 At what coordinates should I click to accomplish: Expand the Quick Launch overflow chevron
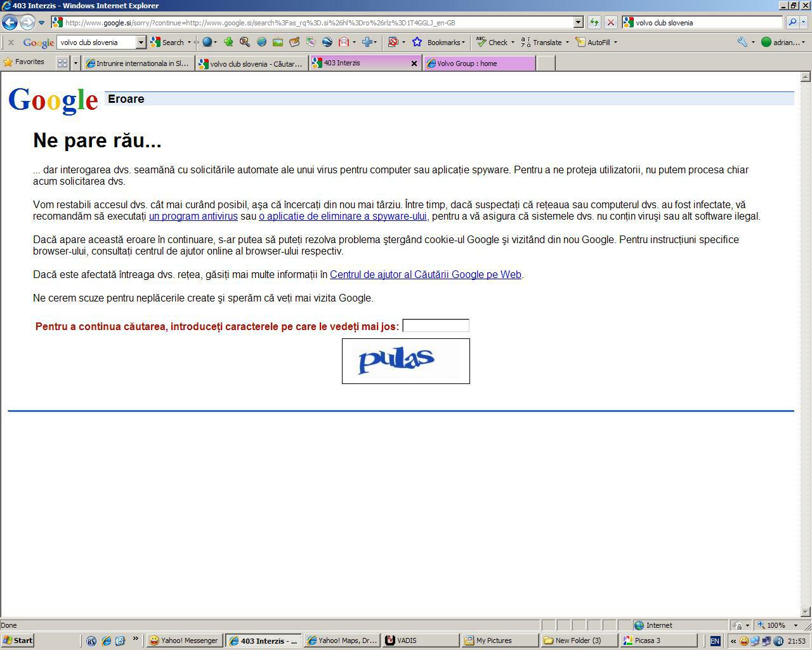(135, 639)
